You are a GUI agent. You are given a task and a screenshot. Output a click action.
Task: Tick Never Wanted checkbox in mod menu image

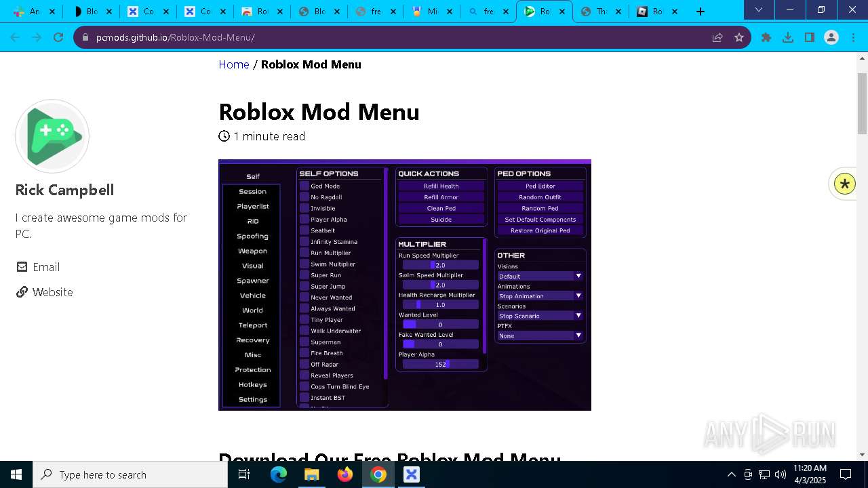pyautogui.click(x=304, y=297)
